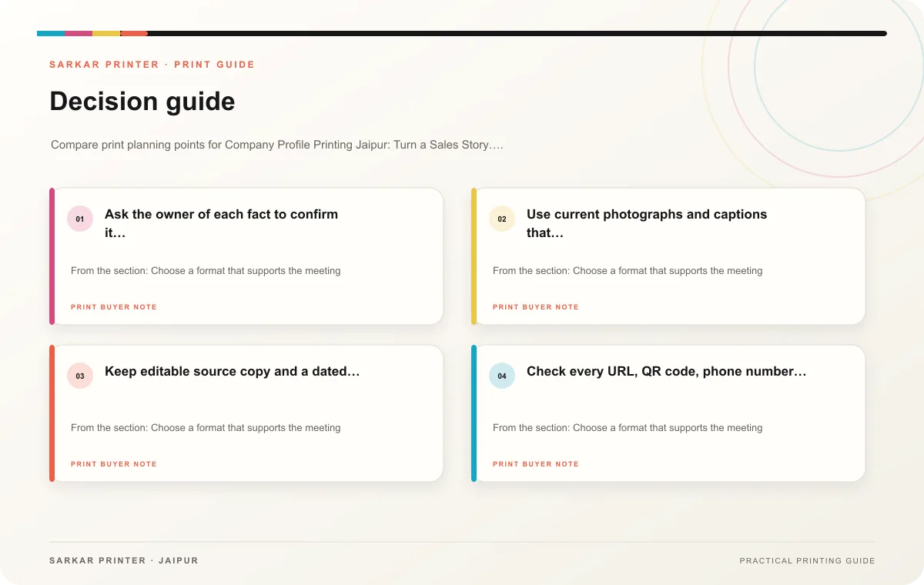The width and height of the screenshot is (924, 585).
Task: Click 'From the section' line in card 03
Action: (206, 428)
